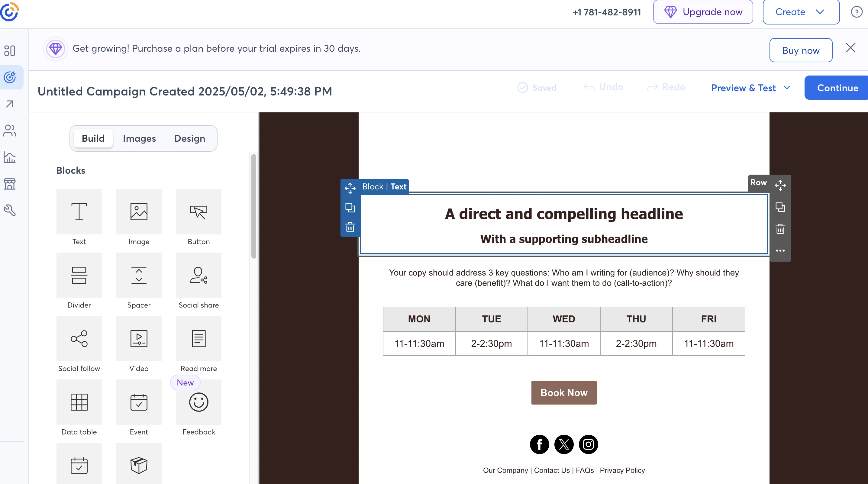
Task: Pick the Feedback smiley block
Action: [198, 402]
